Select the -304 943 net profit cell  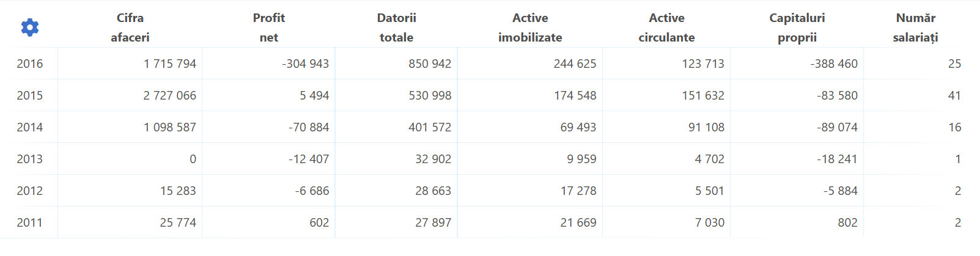tap(306, 64)
